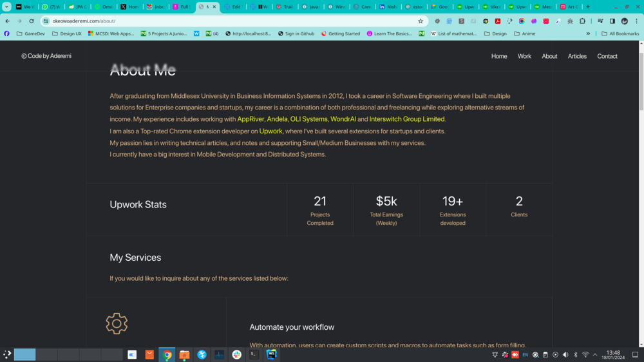Open the tab search dropdown arrow
The height and width of the screenshot is (362, 644).
[x=6, y=6]
